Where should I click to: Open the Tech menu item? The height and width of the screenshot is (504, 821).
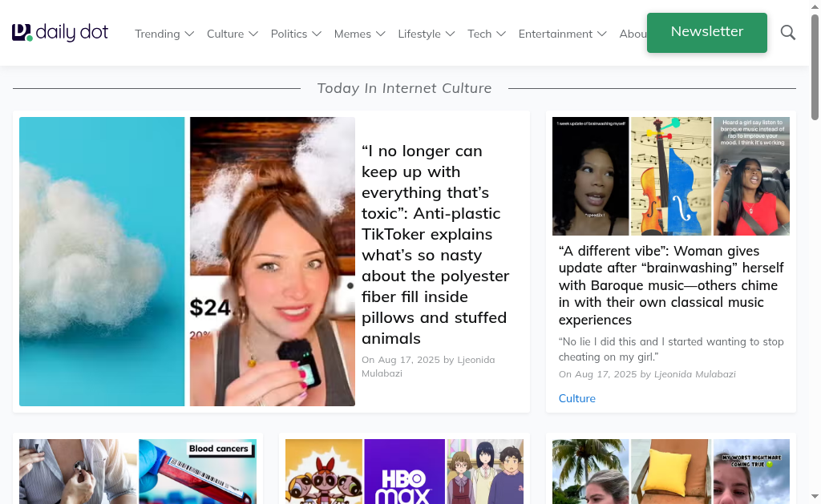pyautogui.click(x=479, y=34)
